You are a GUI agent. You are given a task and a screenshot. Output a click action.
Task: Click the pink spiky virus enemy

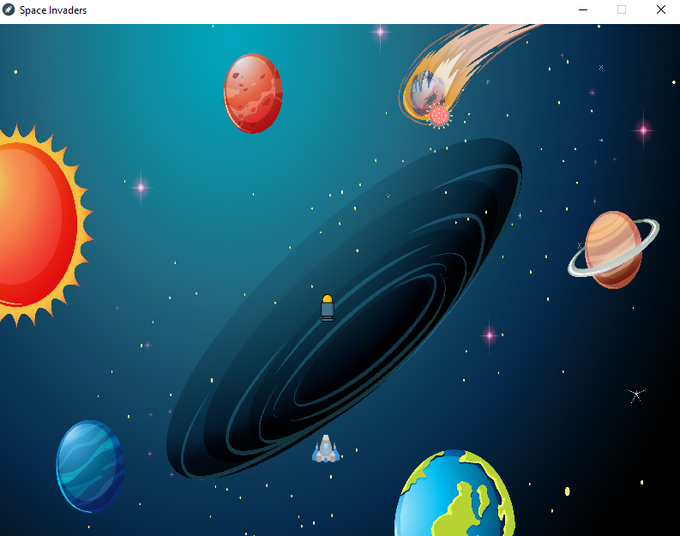439,115
